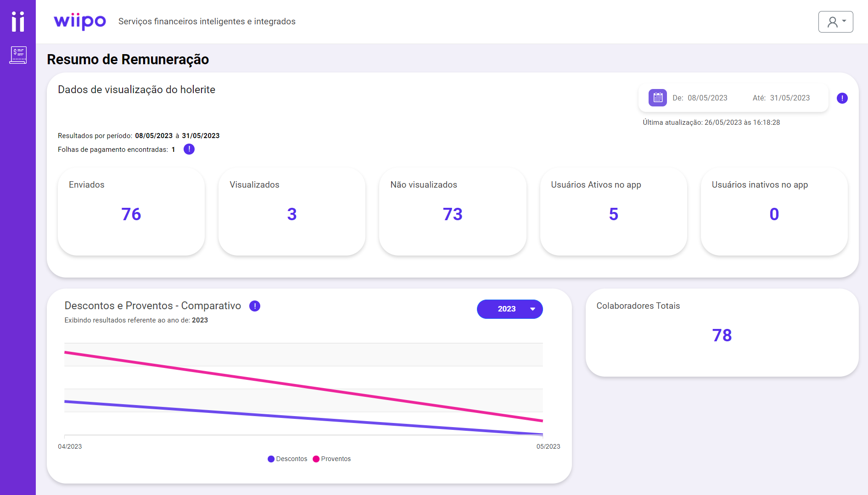The image size is (868, 495).
Task: Expand the 2023 year dropdown
Action: pos(510,309)
